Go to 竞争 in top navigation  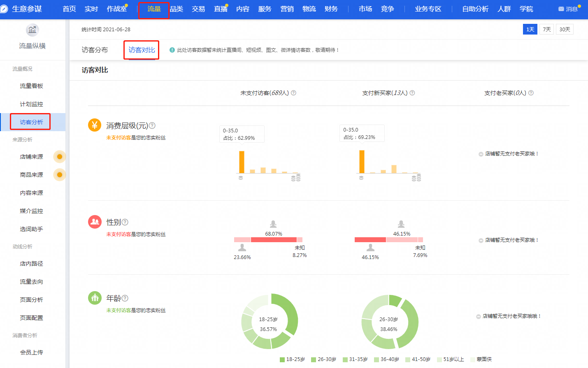point(387,9)
